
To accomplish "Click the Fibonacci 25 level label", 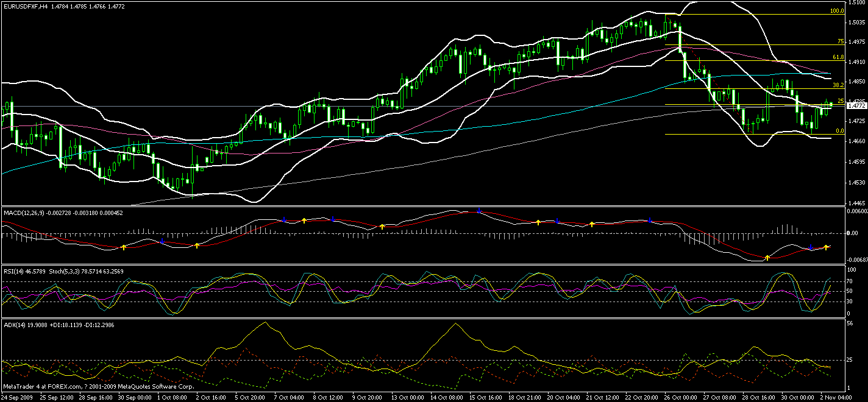I will tap(841, 101).
